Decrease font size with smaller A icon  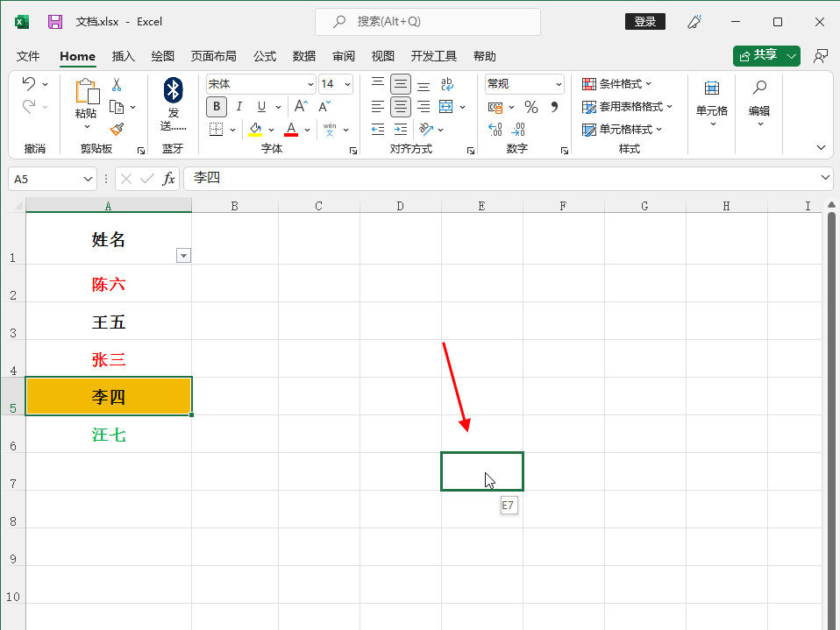coord(324,107)
